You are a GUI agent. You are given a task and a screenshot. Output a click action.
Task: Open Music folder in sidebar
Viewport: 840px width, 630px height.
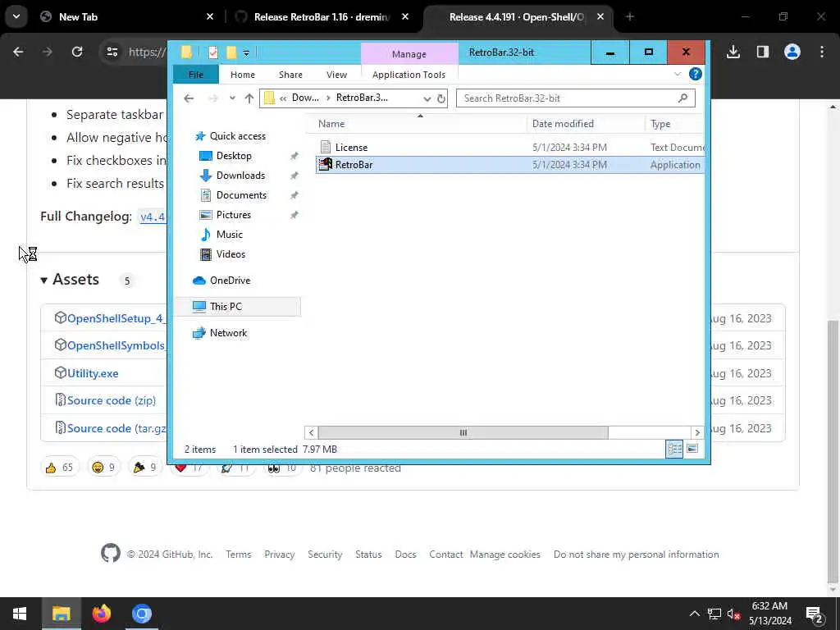tap(230, 235)
